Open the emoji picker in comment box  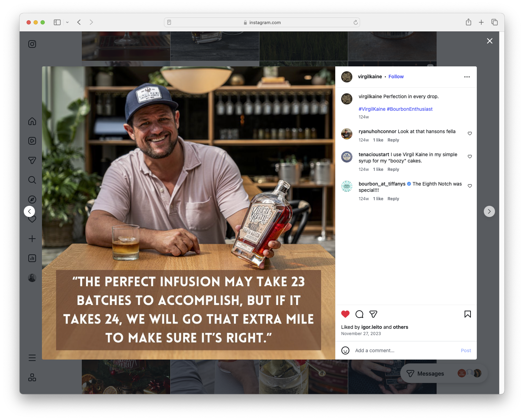[345, 350]
